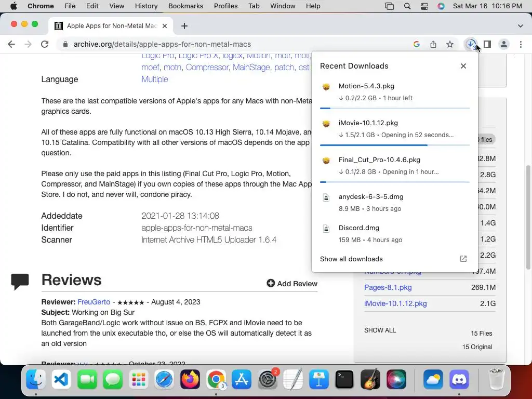Click the page vertical scrollbar
The height and width of the screenshot is (399, 532).
528,217
